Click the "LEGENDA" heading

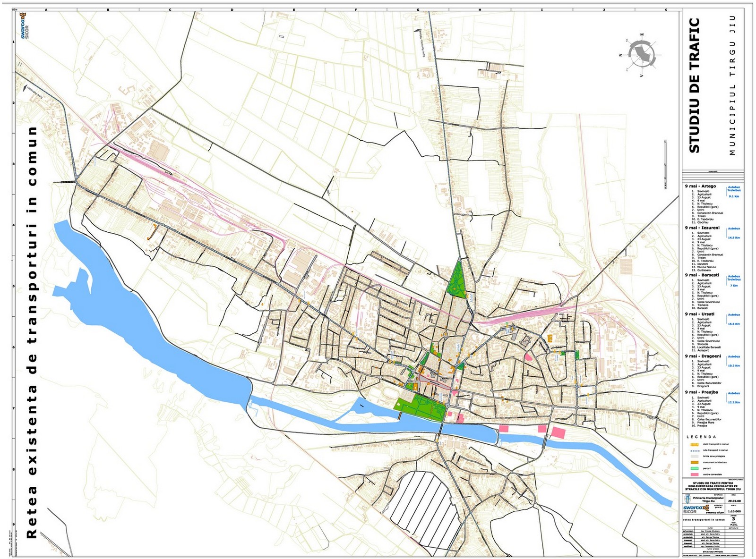[701, 437]
